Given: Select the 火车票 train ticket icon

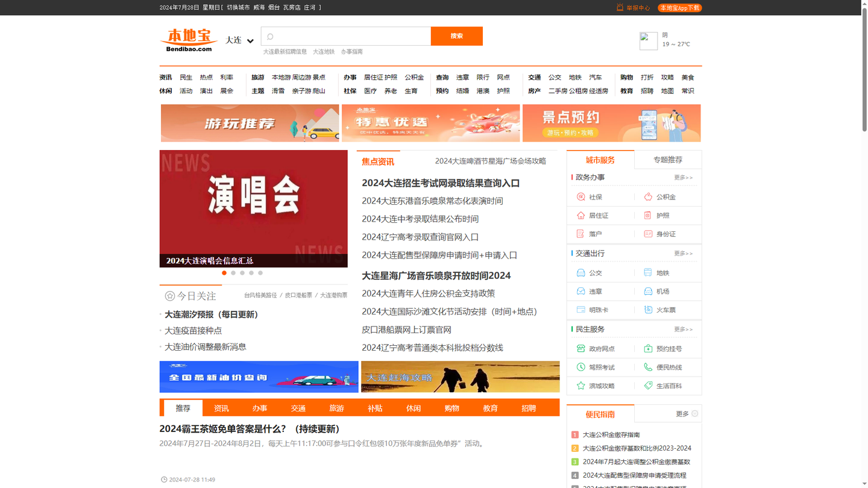Looking at the screenshot, I should pyautogui.click(x=648, y=310).
